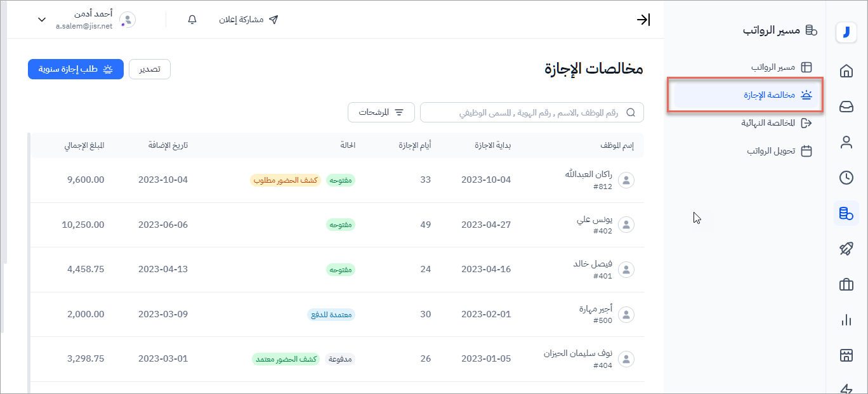
Task: Open the المرشحات filters button
Action: pyautogui.click(x=381, y=112)
